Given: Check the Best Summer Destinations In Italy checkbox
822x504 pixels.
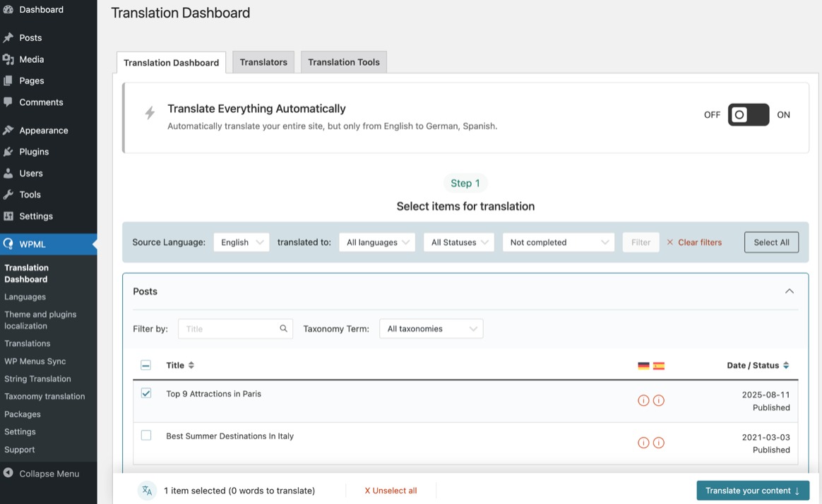Looking at the screenshot, I should [146, 436].
